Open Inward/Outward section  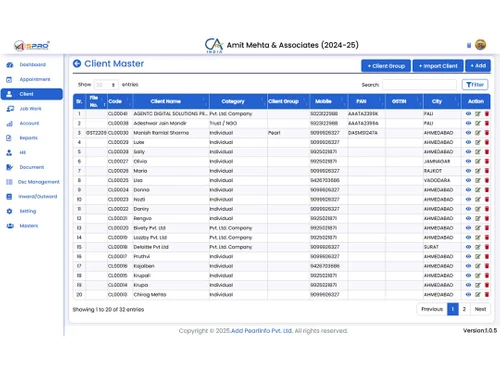point(32,197)
